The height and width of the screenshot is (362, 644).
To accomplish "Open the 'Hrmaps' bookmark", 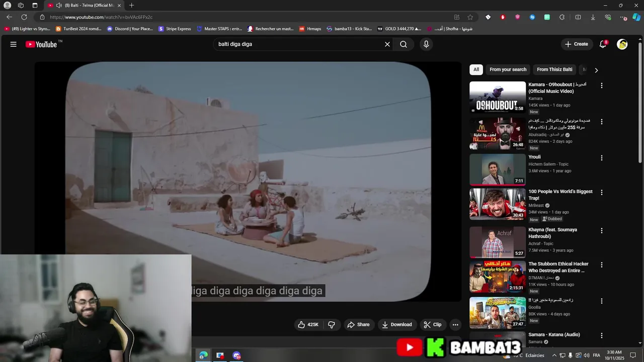I will (310, 29).
